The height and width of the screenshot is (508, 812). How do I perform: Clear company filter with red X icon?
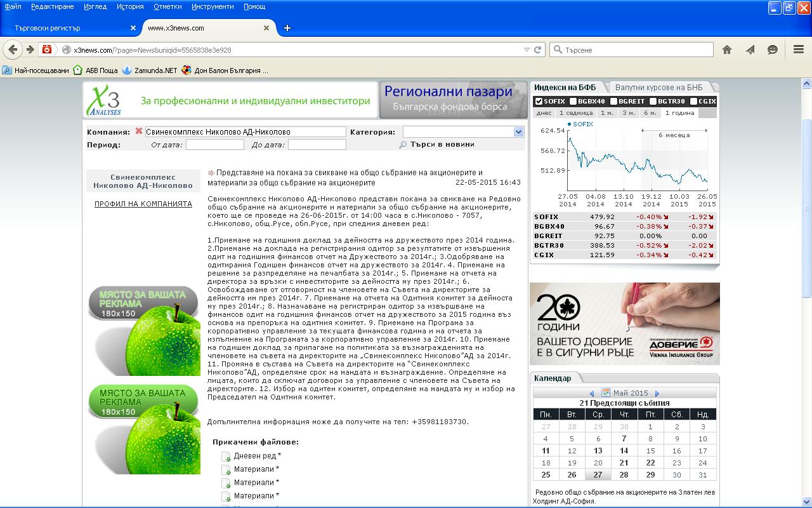click(138, 131)
